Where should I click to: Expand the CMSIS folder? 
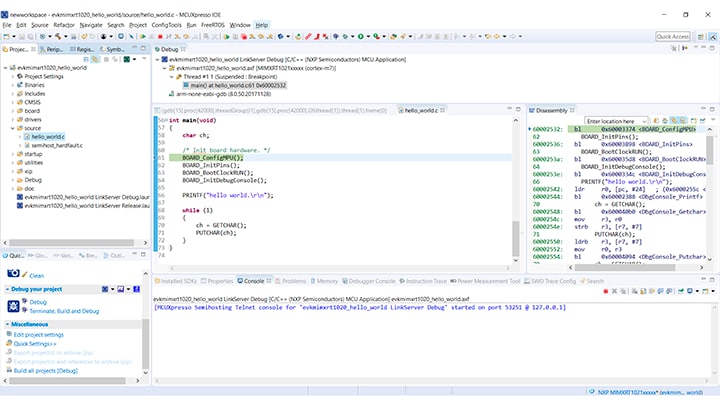pos(14,102)
